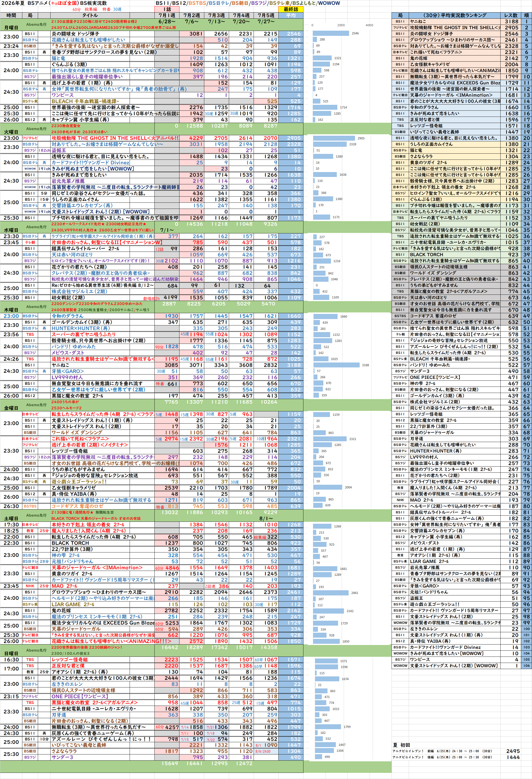Click the chart bar labelled 3188
532x779 pixels.
337,365
